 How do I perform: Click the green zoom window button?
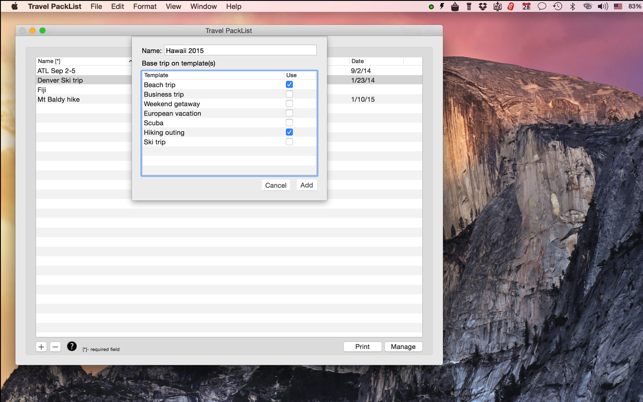(42, 30)
